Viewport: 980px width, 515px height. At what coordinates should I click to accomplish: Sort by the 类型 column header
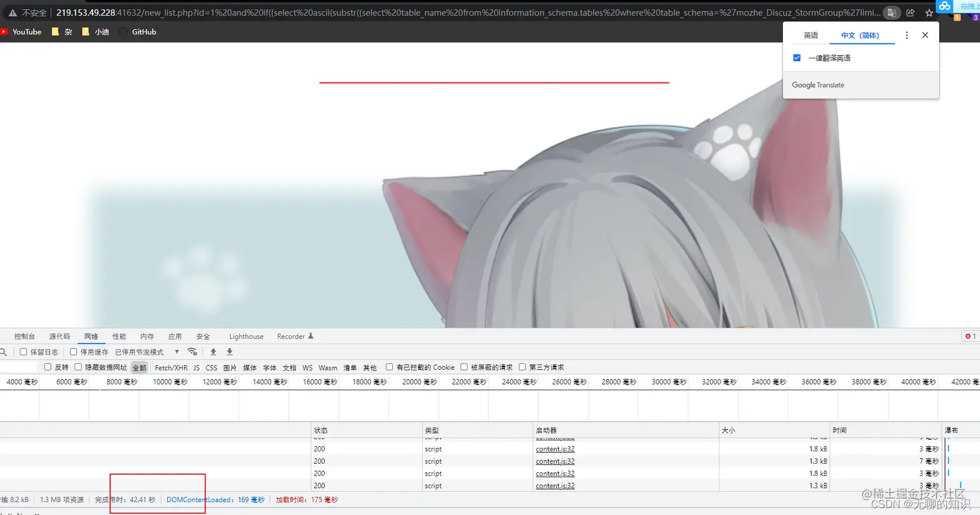click(x=478, y=430)
